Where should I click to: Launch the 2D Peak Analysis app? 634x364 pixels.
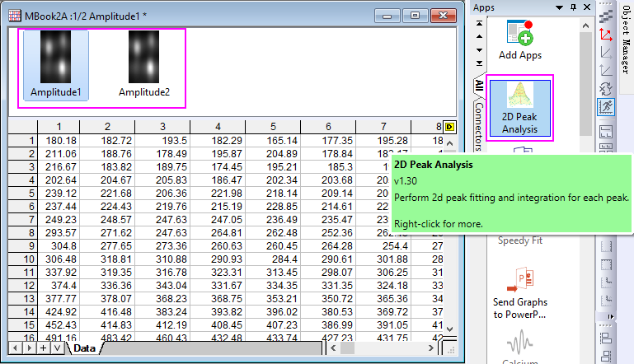[519, 108]
